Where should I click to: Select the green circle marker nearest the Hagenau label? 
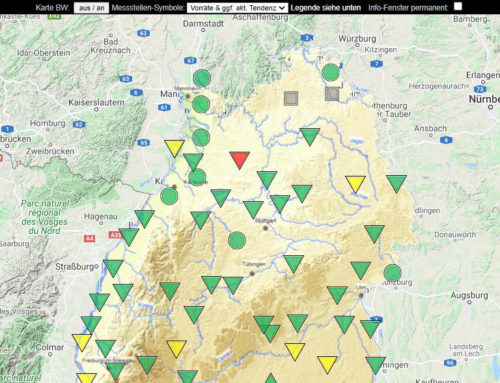169,196
